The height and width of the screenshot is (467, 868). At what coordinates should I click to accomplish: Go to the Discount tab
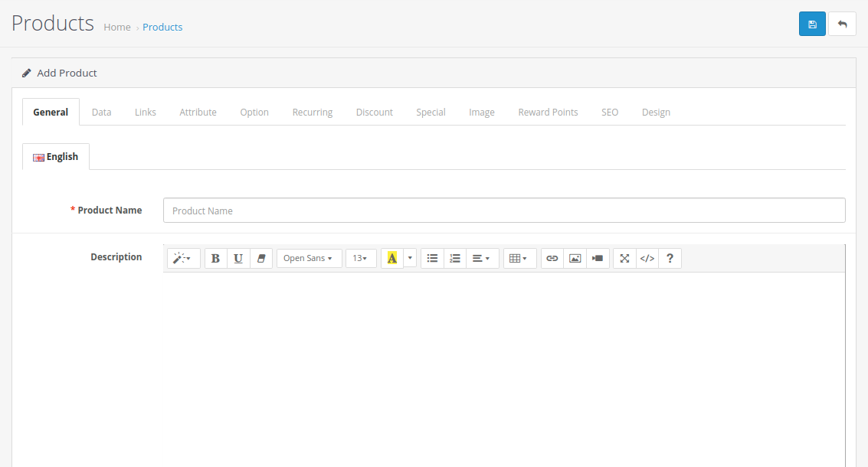click(x=374, y=113)
